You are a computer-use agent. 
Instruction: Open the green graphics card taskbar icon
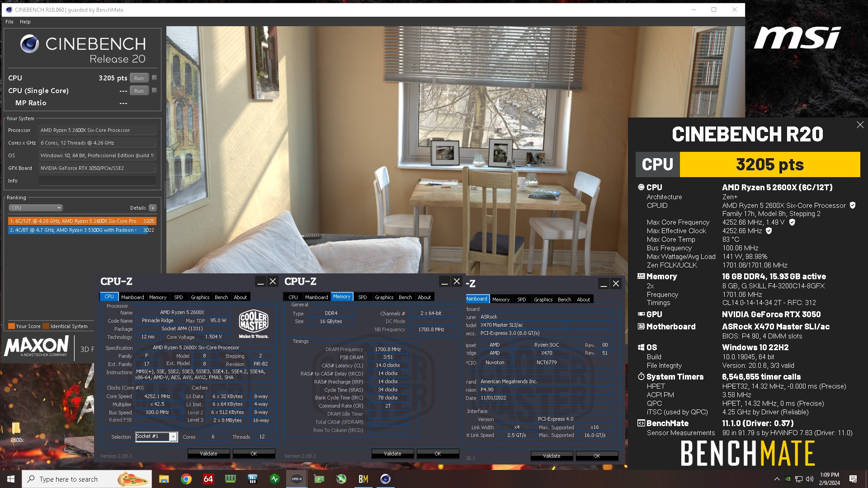pos(319,479)
